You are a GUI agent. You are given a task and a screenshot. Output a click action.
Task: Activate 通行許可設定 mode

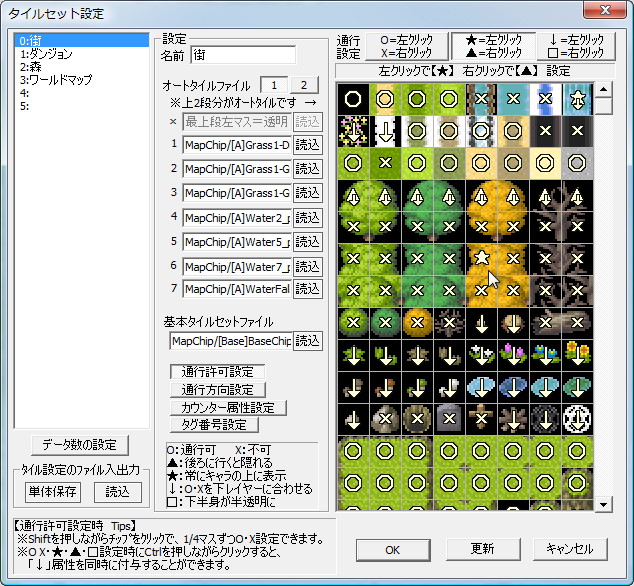click(218, 372)
